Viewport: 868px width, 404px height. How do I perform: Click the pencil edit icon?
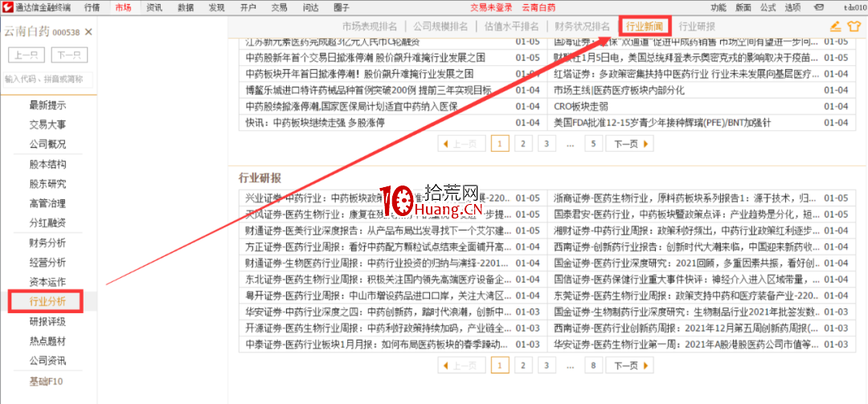(x=835, y=26)
